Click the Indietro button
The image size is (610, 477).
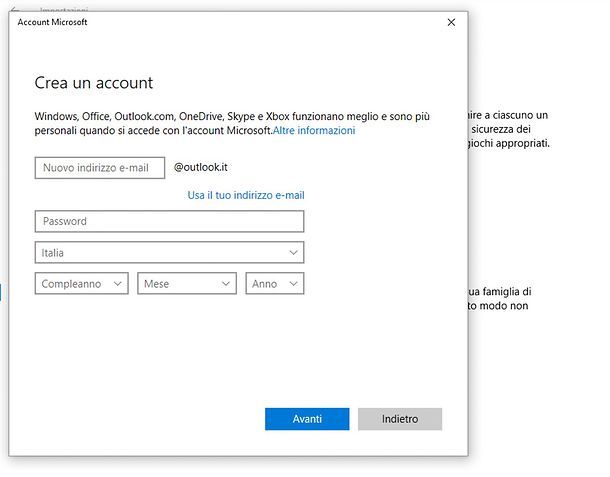click(400, 419)
